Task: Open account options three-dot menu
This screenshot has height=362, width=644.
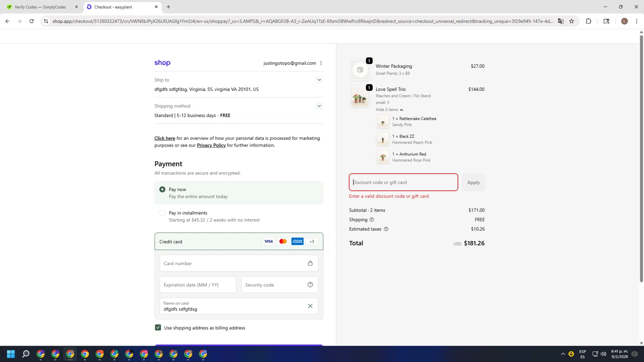Action: 321,63
